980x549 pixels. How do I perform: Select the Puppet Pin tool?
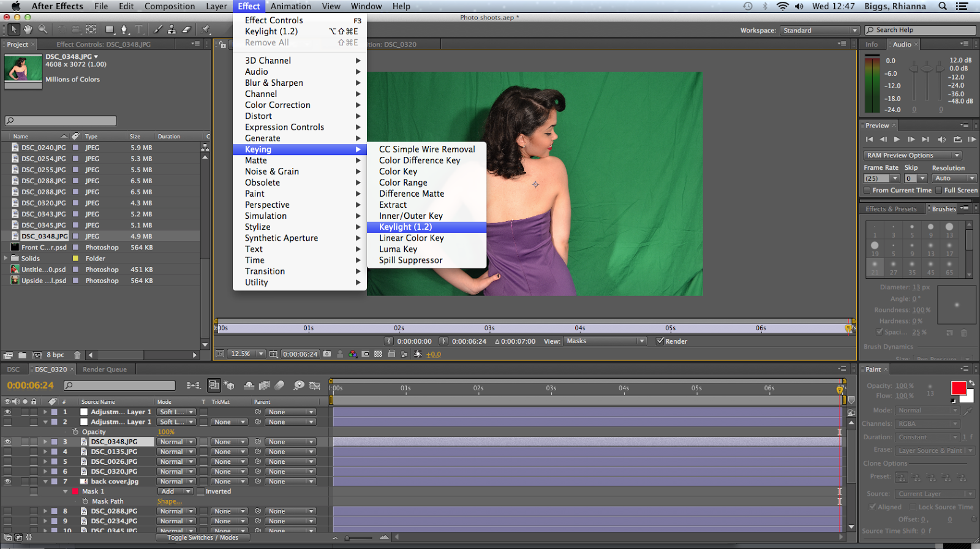[x=206, y=29]
